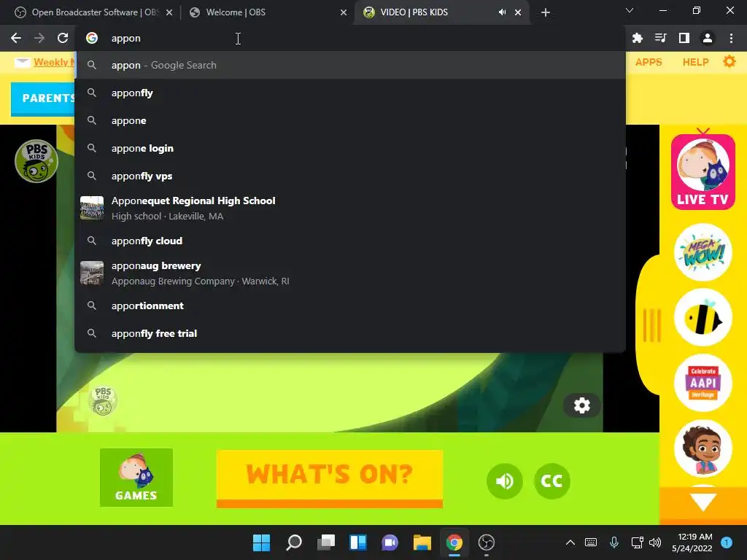This screenshot has width=747, height=560.
Task: Close the Welcome | OBS tab
Action: pos(344,13)
